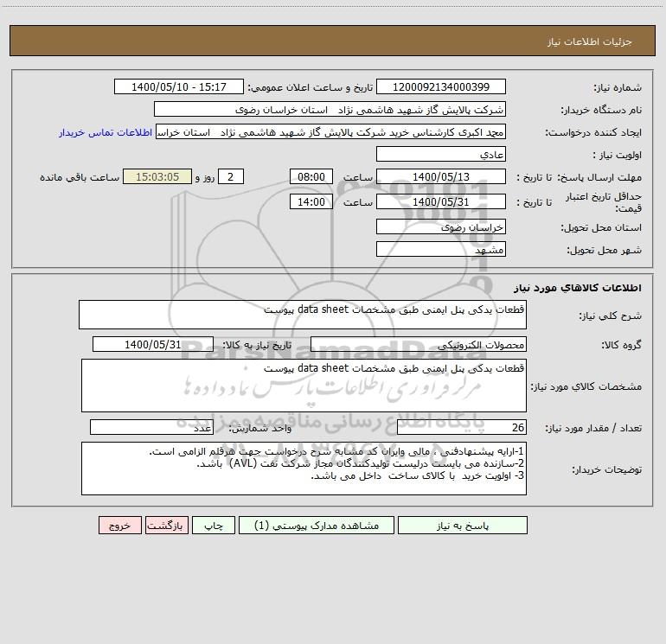Click the buyer organization name field
The height and width of the screenshot is (644, 666).
coord(330,109)
